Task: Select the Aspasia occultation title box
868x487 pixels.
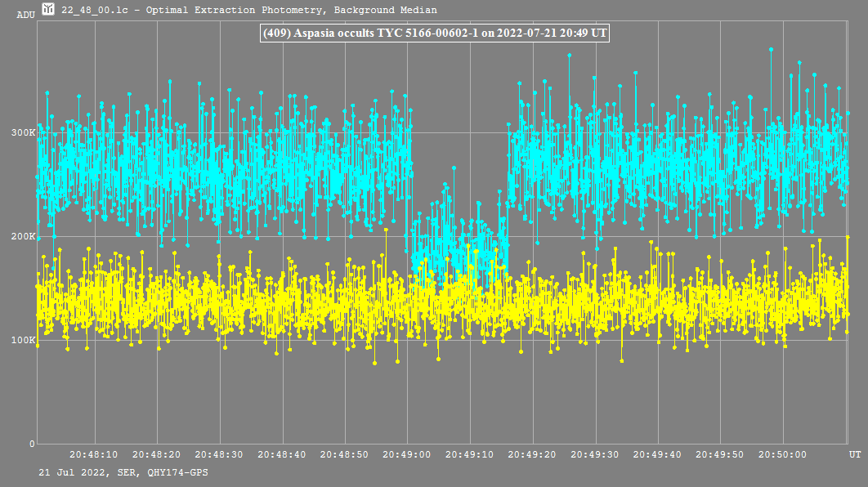Action: 435,34
